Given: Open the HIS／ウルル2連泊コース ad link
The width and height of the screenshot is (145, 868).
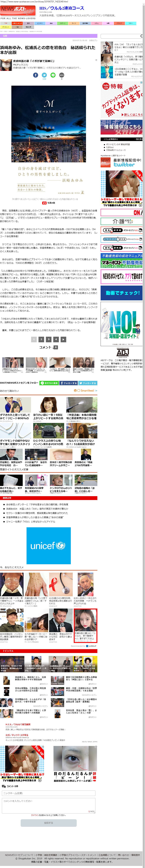Looking at the screenshot, I should click(62, 8).
